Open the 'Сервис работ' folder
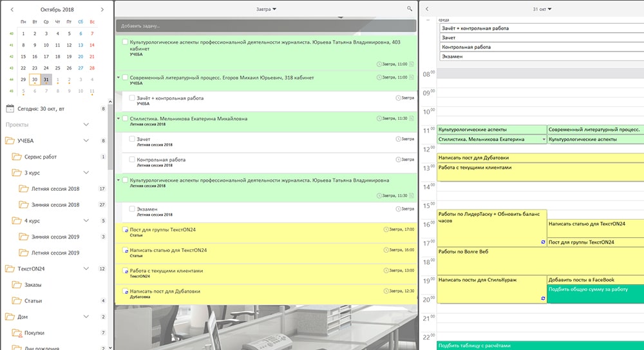This screenshot has width=644, height=350. pyautogui.click(x=41, y=157)
